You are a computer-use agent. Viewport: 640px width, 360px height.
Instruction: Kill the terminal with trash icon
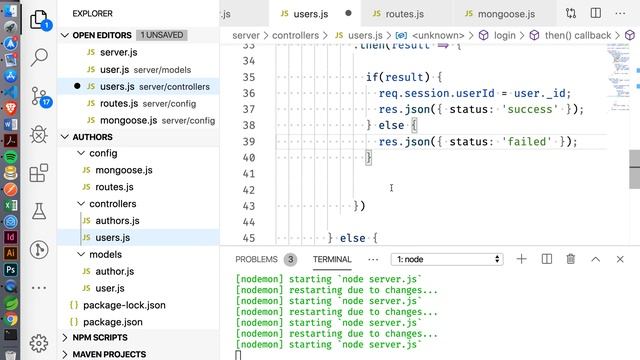[571, 259]
